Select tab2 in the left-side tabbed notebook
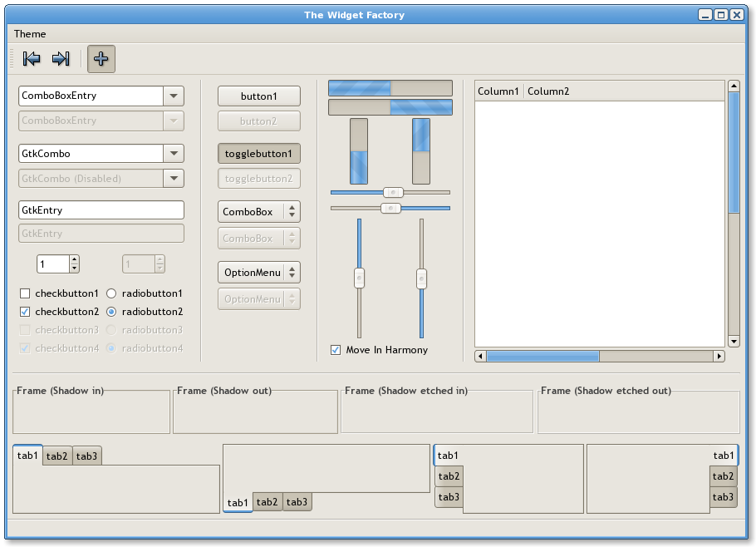 pos(449,476)
